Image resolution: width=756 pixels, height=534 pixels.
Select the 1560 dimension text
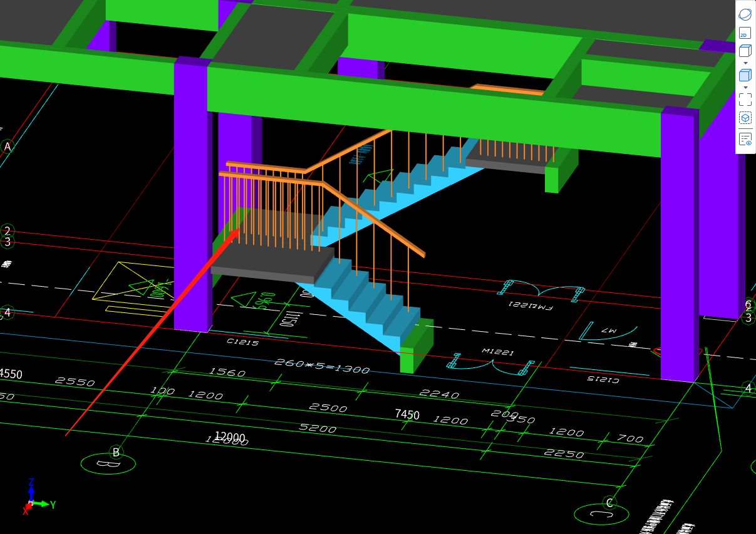point(227,372)
